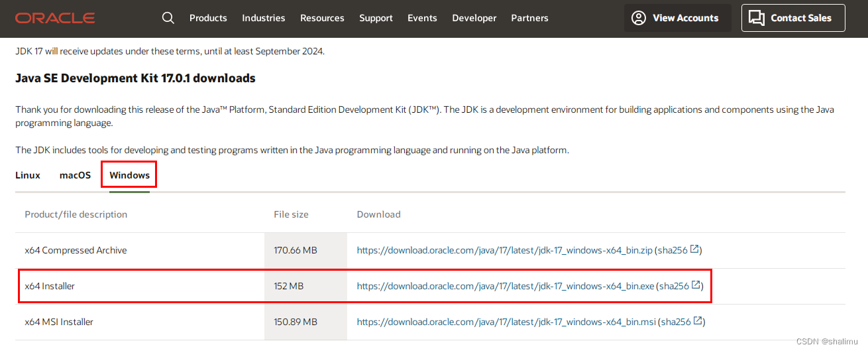The image size is (868, 351).
Task: Click the File size column header
Action: [291, 214]
